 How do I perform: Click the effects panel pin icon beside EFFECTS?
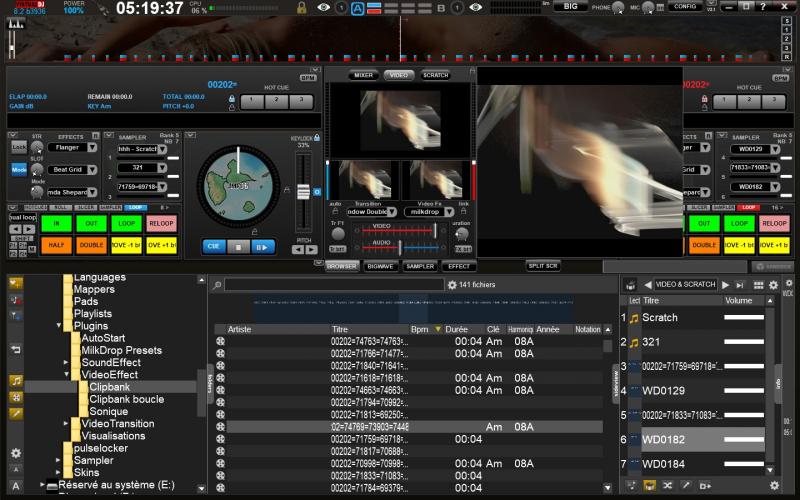[x=95, y=136]
